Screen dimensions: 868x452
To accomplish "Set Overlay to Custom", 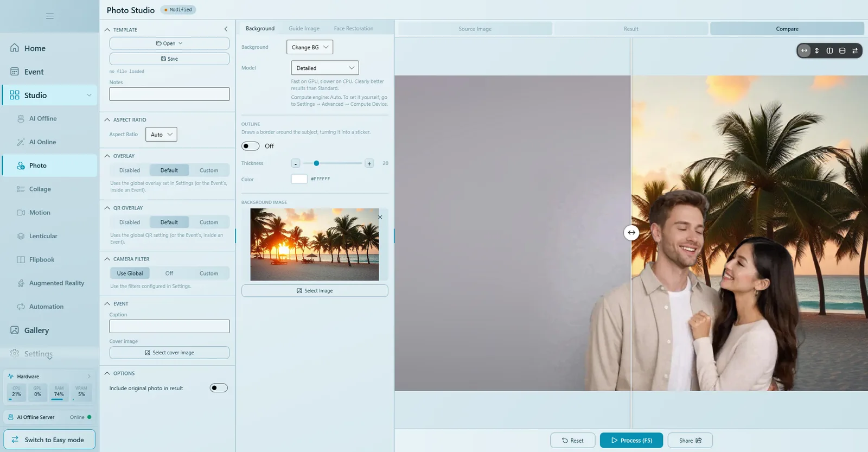I will pyautogui.click(x=209, y=170).
